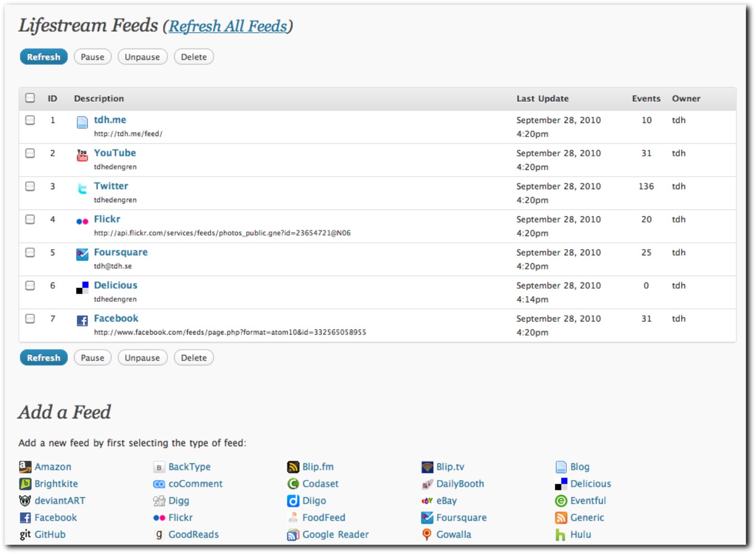Click the tdh@tdh.se text under Foursquare
The image size is (756, 554).
pyautogui.click(x=113, y=266)
